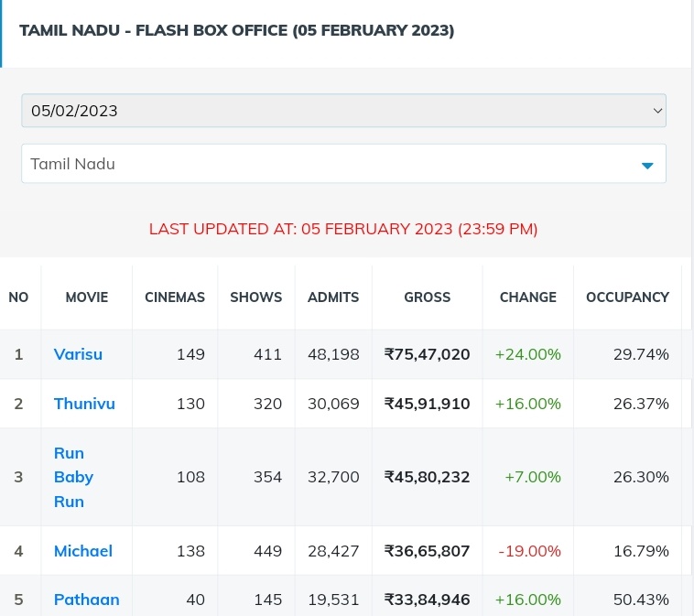
Task: Click the cinemas value 40
Action: 195,600
